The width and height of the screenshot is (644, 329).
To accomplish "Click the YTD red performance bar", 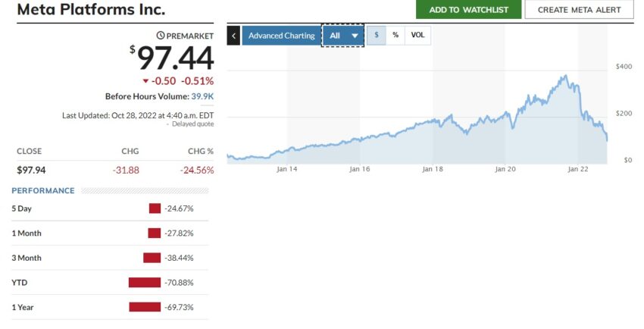I will (x=145, y=283).
